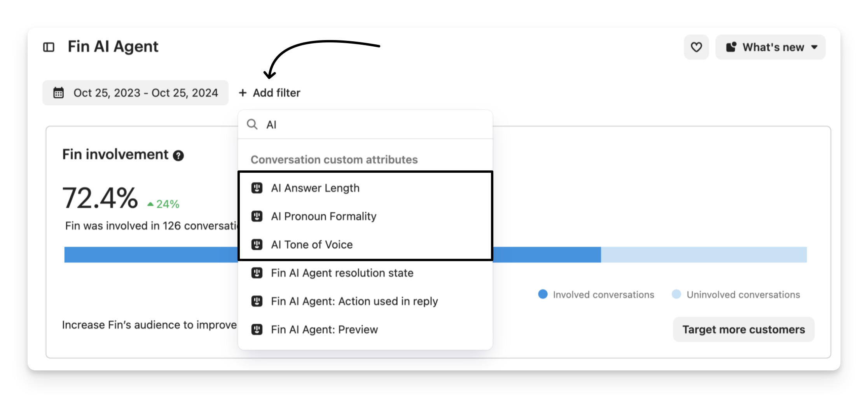Open the What's new dropdown
The height and width of the screenshot is (398, 868).
(x=770, y=47)
